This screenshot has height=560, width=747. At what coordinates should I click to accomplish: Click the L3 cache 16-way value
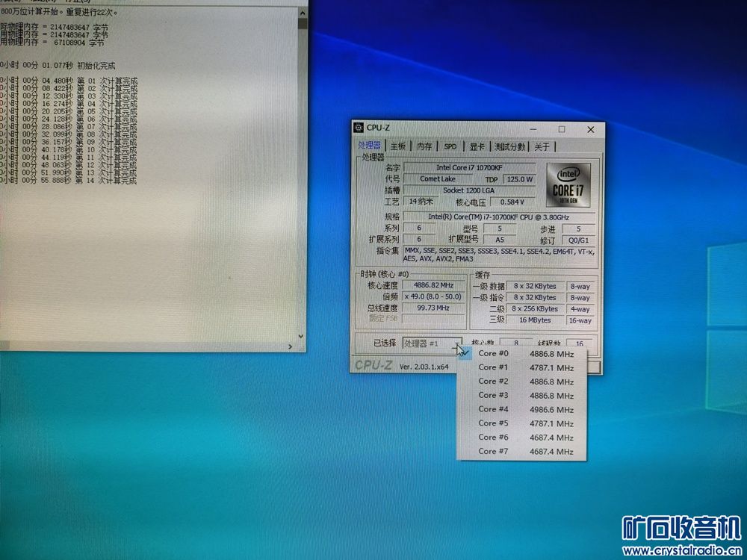pos(580,320)
